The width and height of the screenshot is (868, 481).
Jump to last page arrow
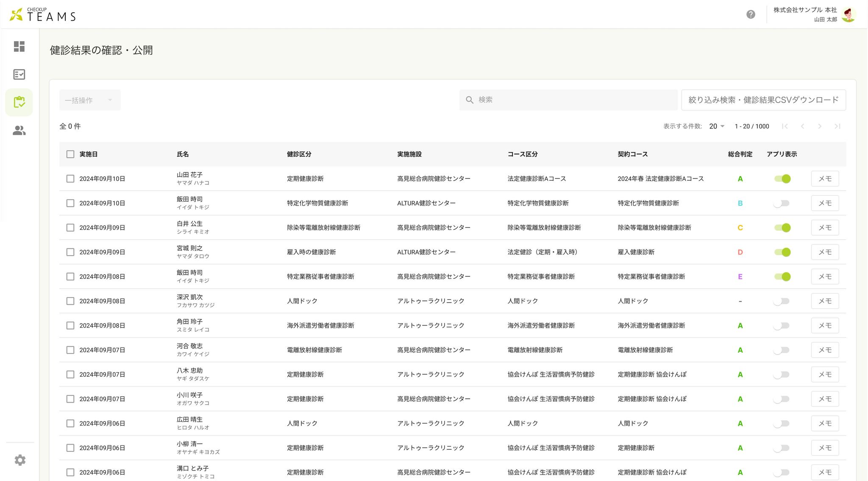pyautogui.click(x=837, y=126)
